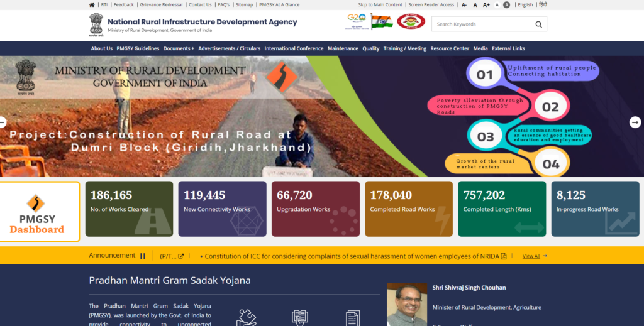Go to the Home icon in top bar

click(92, 4)
